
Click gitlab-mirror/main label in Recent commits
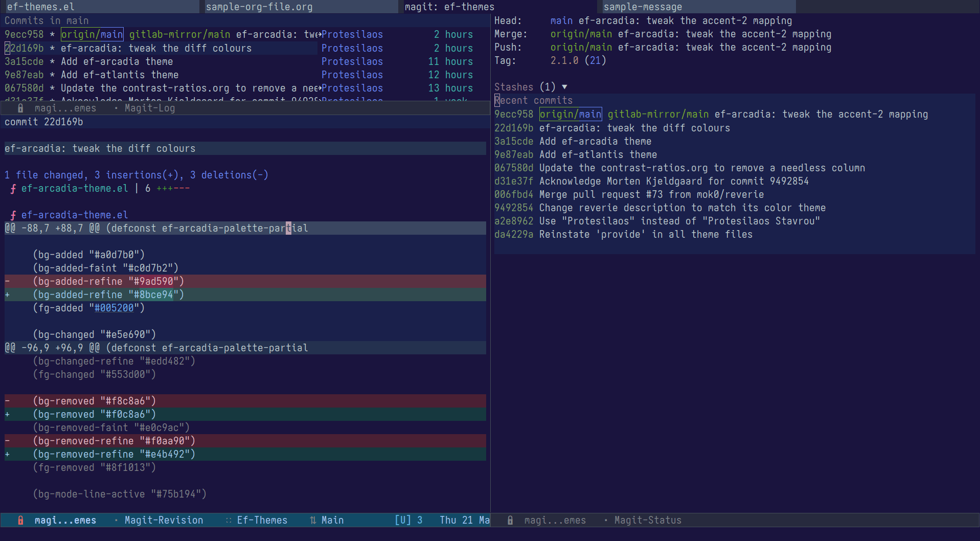(x=658, y=114)
